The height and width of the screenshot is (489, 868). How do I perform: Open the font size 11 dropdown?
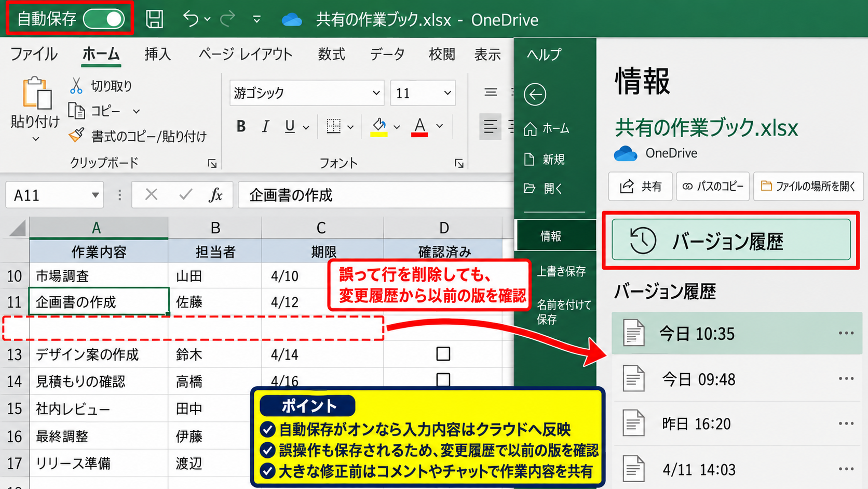tap(447, 93)
